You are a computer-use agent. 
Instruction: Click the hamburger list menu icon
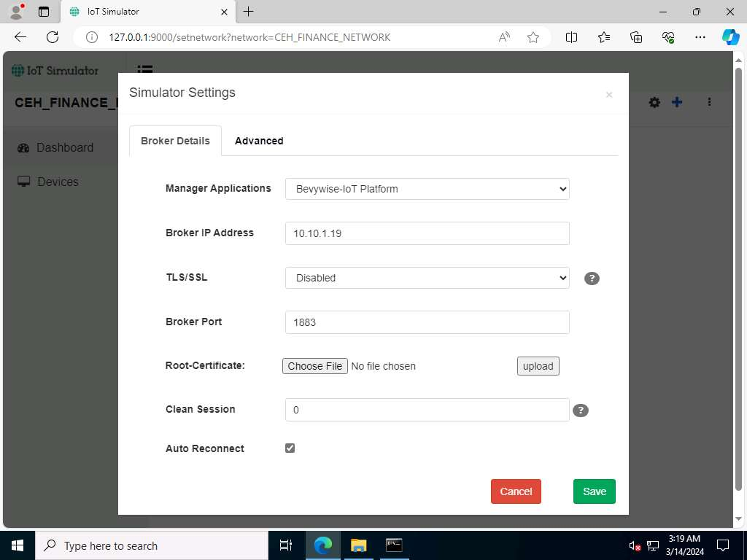click(145, 69)
